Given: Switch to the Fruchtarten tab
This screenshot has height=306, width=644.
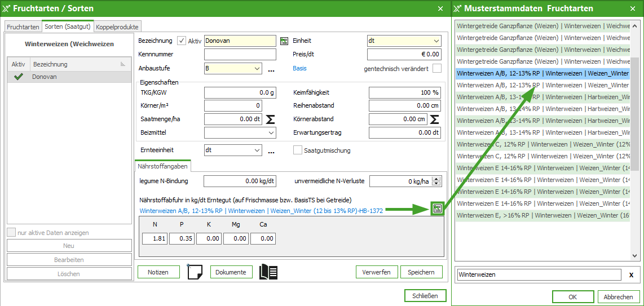Looking at the screenshot, I should (23, 27).
